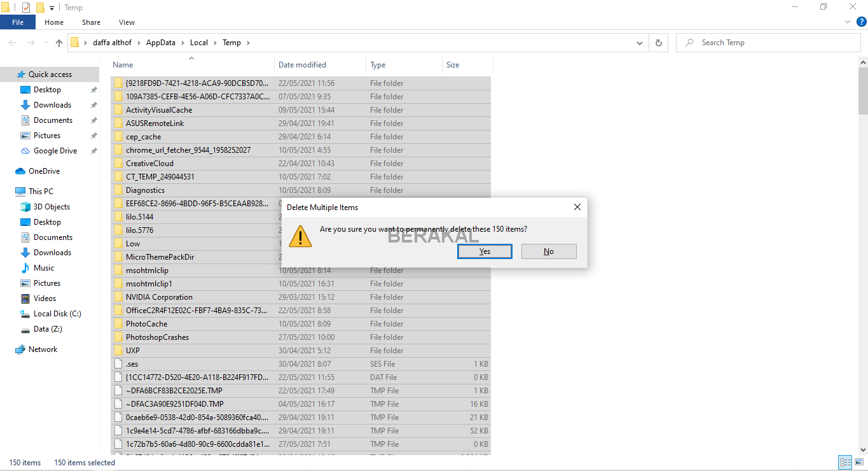Expand the This PC tree node
Image resolution: width=868 pixels, height=471 pixels.
(9, 191)
